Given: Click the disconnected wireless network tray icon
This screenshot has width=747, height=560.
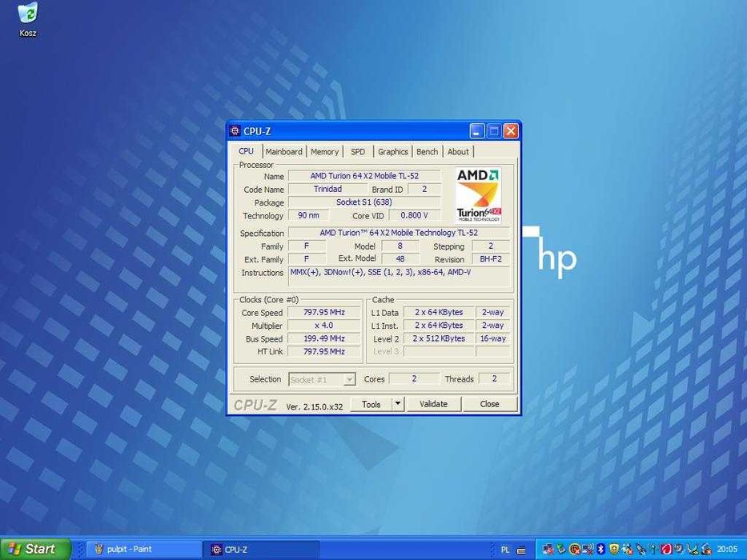Looking at the screenshot, I should pos(588,549).
